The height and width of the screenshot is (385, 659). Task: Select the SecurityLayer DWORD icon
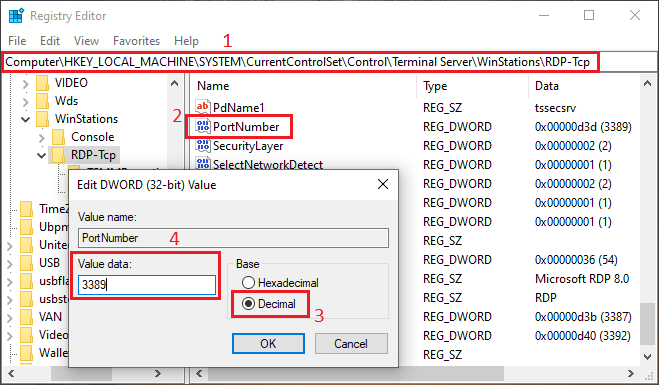point(203,145)
